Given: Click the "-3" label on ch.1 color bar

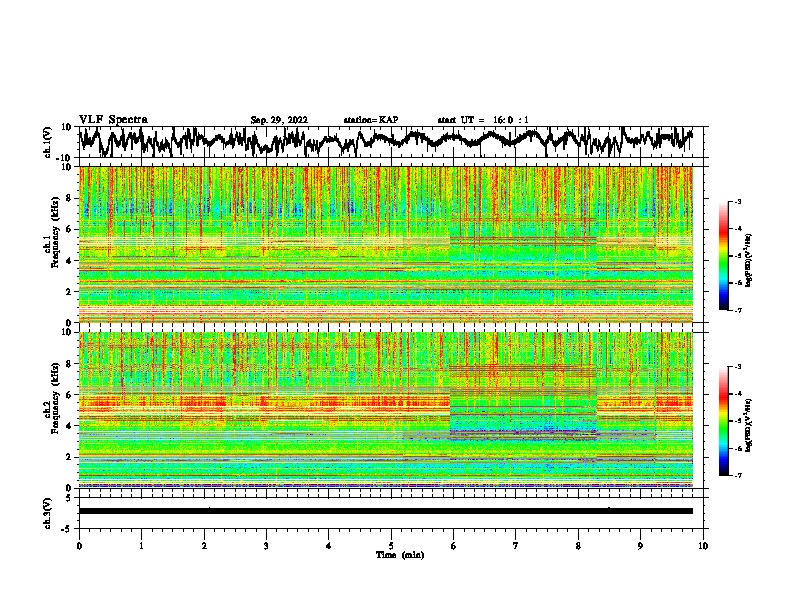Looking at the screenshot, I should point(737,201).
